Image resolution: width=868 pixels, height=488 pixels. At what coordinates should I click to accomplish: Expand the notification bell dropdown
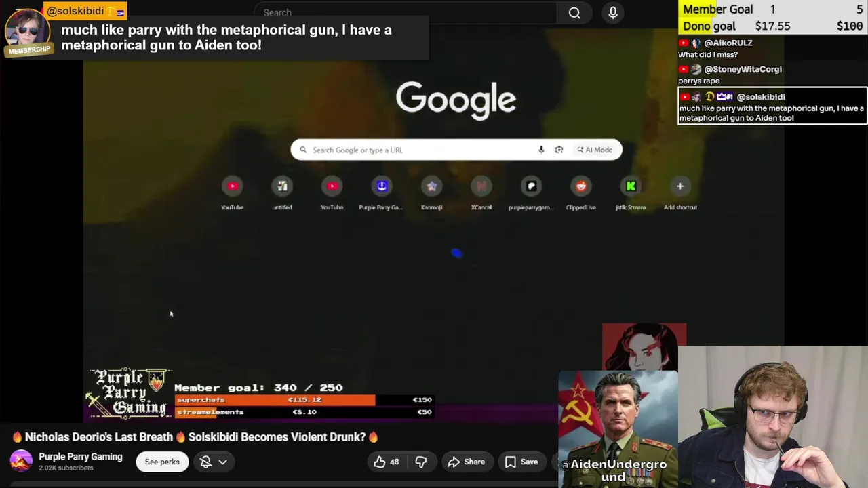click(214, 462)
